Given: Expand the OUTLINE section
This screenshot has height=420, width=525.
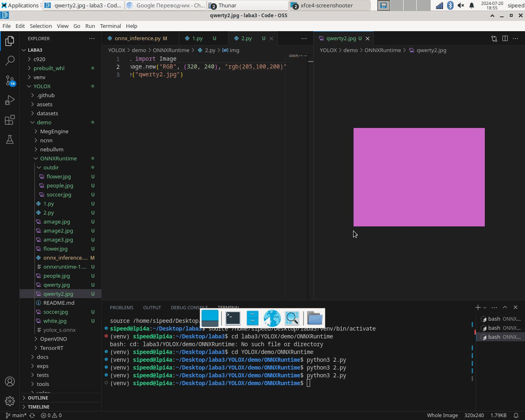Looking at the screenshot, I should tap(38, 398).
